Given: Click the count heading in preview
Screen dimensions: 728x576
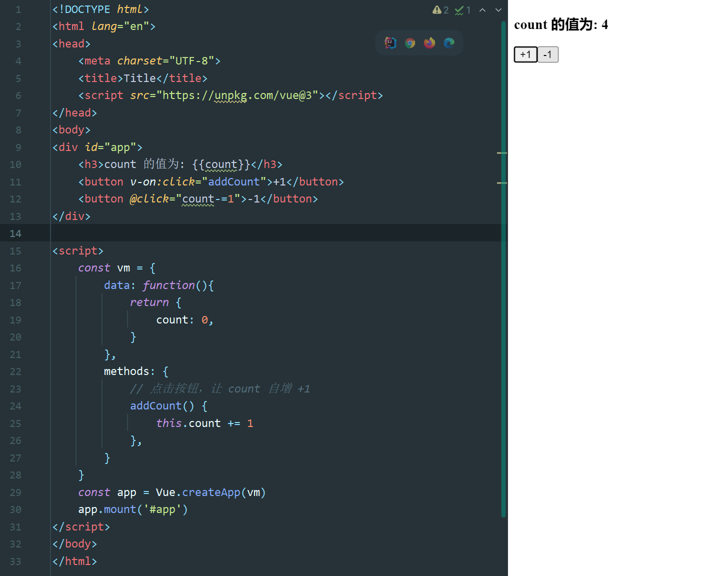Looking at the screenshot, I should point(560,24).
